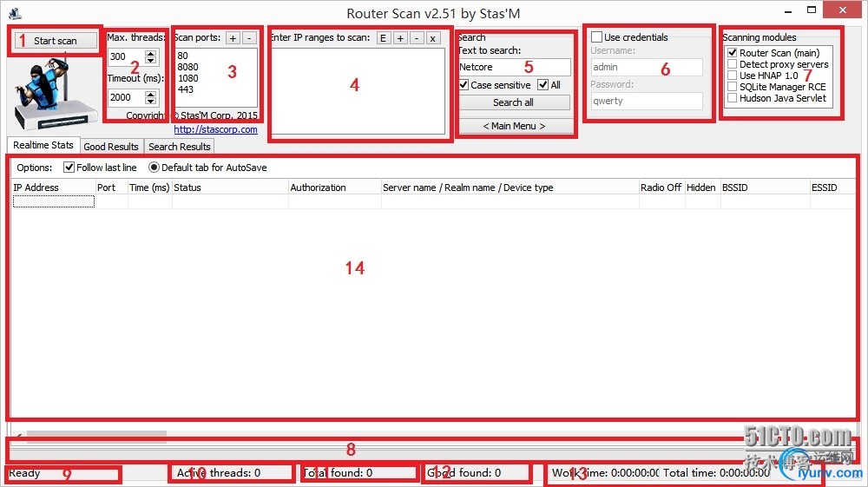This screenshot has width=868, height=487.
Task: Open the stascorp.com link
Action: click(x=215, y=129)
